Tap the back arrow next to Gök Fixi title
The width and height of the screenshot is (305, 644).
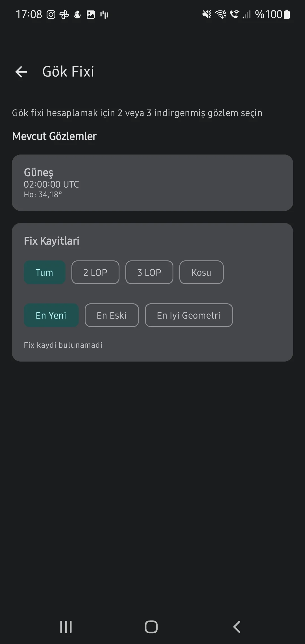21,71
